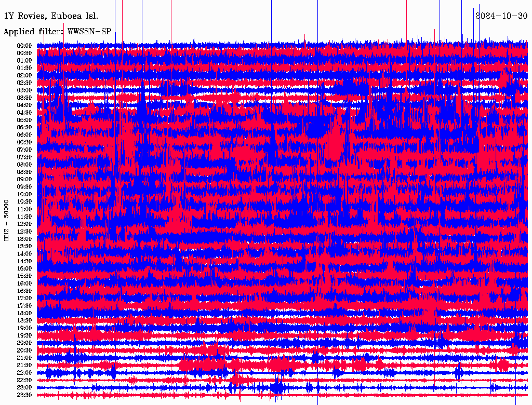Select the 09:00 time row label

click(x=24, y=179)
